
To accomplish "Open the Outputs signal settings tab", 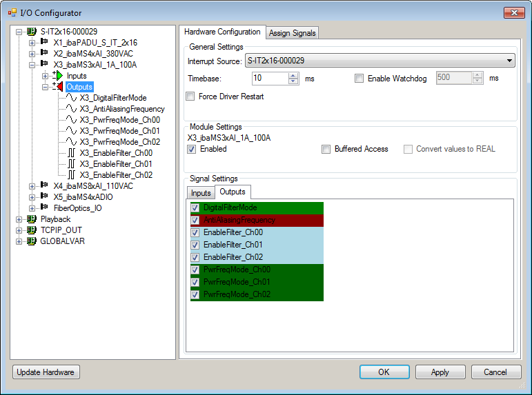I will click(x=233, y=192).
